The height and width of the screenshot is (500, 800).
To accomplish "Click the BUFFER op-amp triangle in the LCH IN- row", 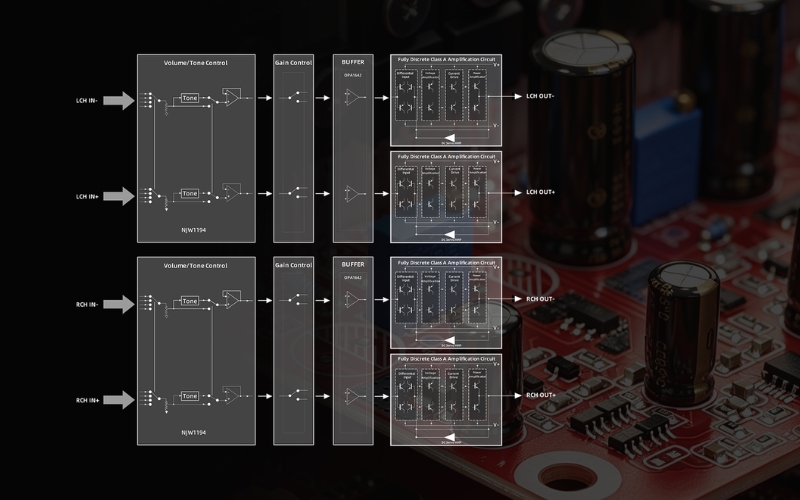I will pos(352,97).
